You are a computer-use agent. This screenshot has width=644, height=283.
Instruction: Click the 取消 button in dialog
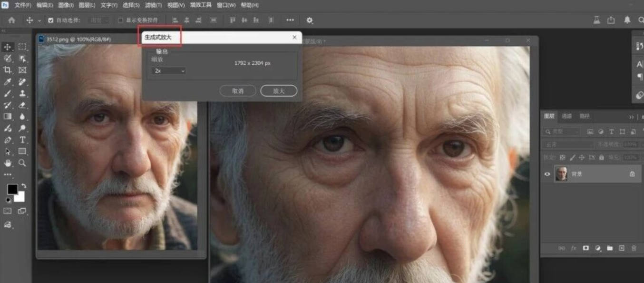point(238,91)
